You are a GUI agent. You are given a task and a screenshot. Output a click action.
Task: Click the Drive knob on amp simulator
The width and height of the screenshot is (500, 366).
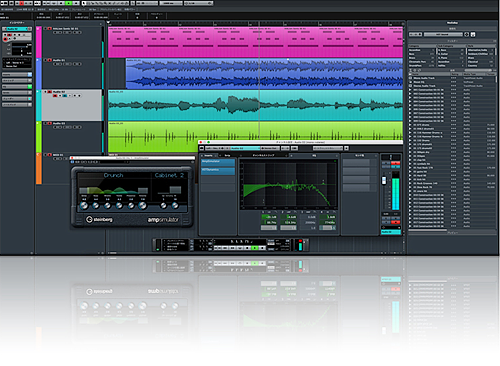click(x=84, y=206)
